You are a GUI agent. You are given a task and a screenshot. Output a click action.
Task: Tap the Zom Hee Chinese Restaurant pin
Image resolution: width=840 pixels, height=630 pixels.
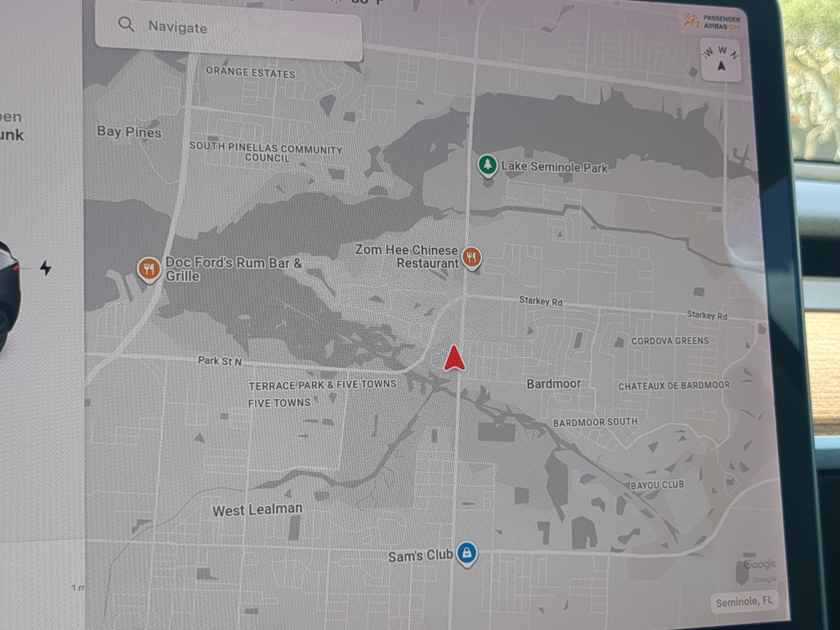[x=471, y=257]
